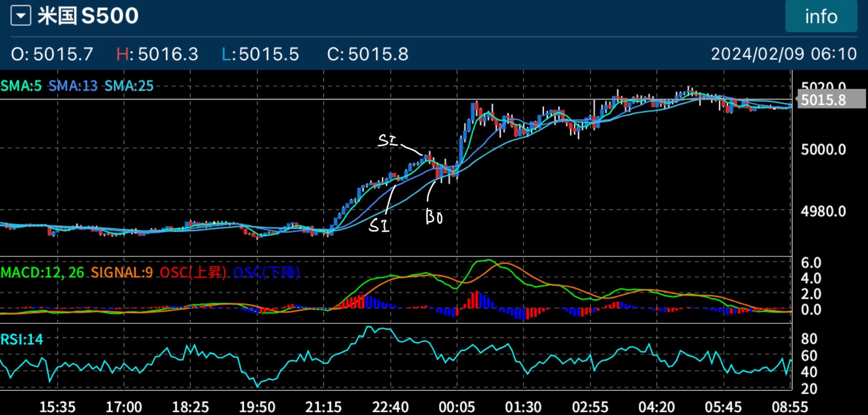868x415 pixels.
Task: Select the SMA:13 indicator label
Action: coord(73,86)
